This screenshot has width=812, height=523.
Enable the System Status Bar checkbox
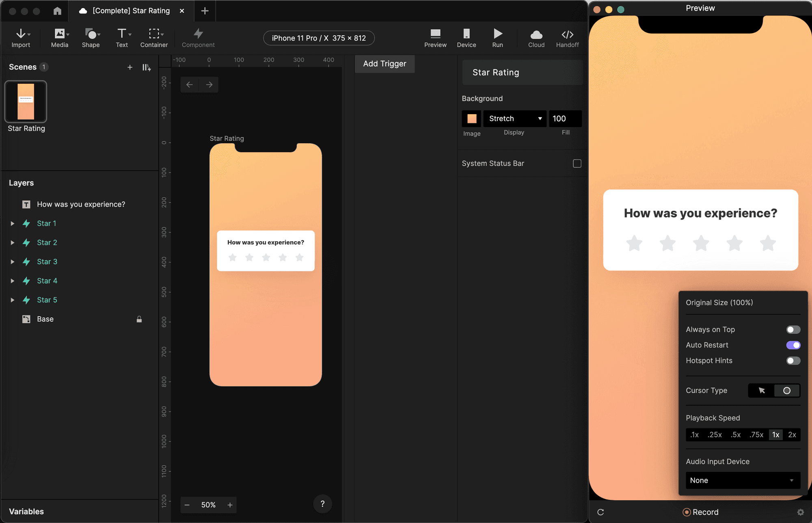[577, 163]
